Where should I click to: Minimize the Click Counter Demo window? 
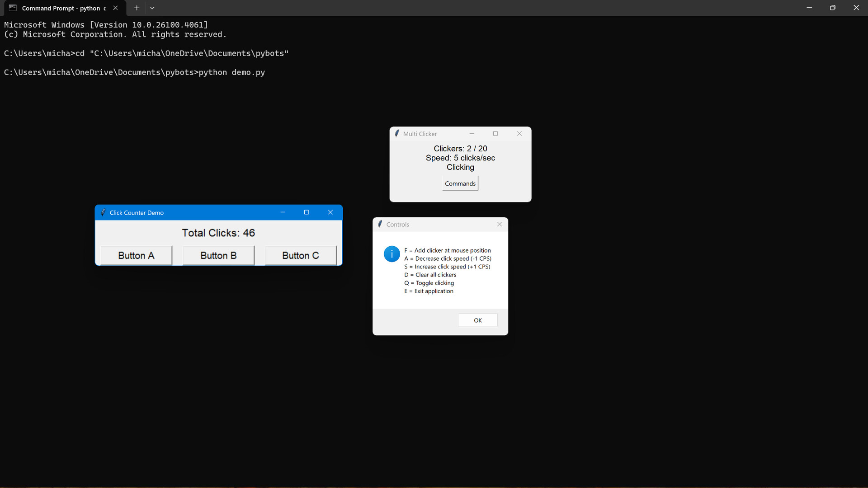pos(283,212)
